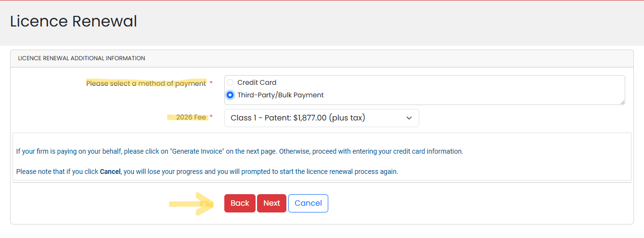Click the yellow arrow pointing at the buttons

[x=192, y=204]
